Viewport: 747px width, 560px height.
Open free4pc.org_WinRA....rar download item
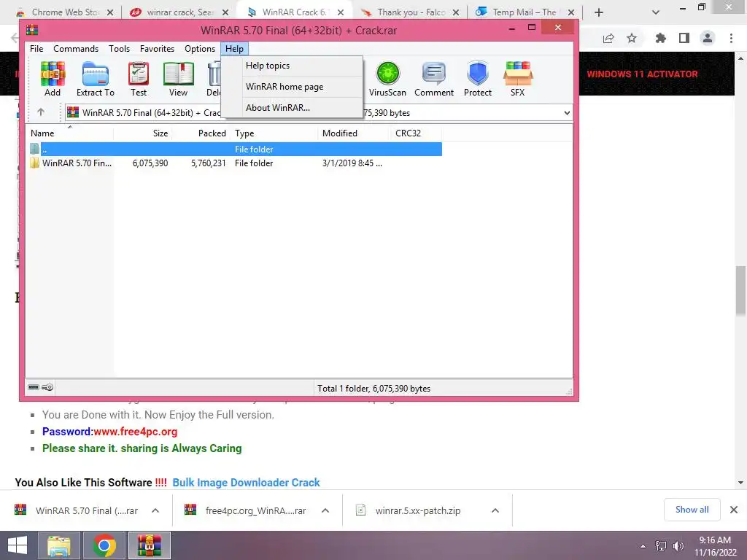(x=255, y=510)
